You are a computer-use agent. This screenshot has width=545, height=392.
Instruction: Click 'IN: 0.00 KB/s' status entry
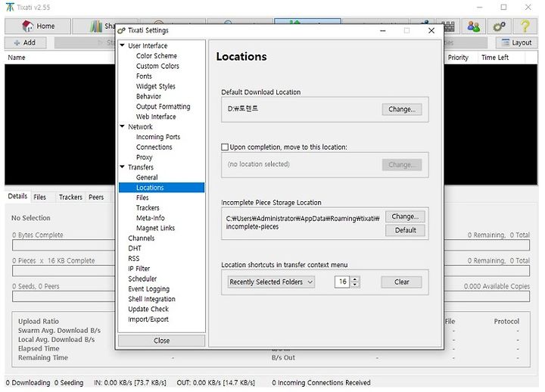tap(130, 383)
